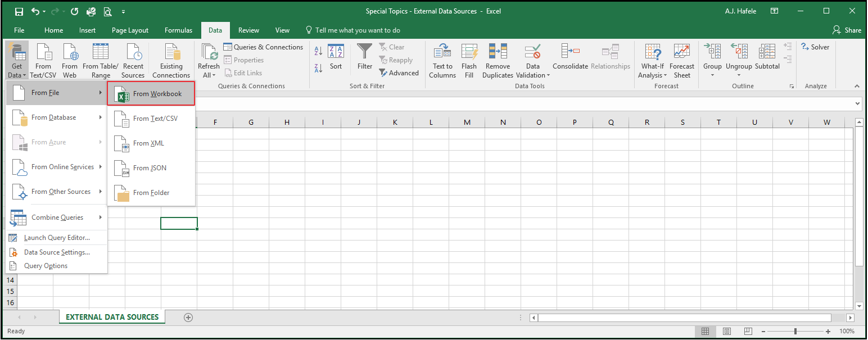Click the Share button
The image size is (868, 340).
[x=847, y=30]
